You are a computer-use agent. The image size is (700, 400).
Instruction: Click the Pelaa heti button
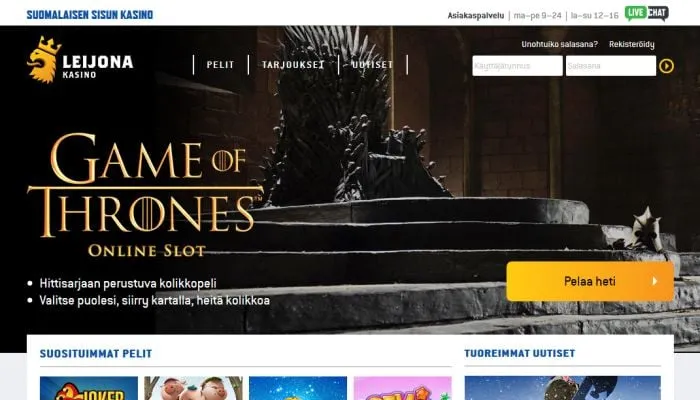pyautogui.click(x=590, y=281)
